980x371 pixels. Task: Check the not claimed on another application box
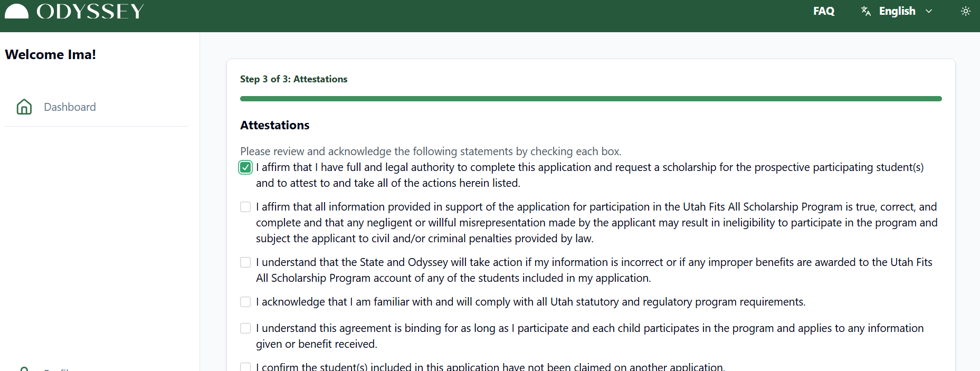[x=245, y=367]
